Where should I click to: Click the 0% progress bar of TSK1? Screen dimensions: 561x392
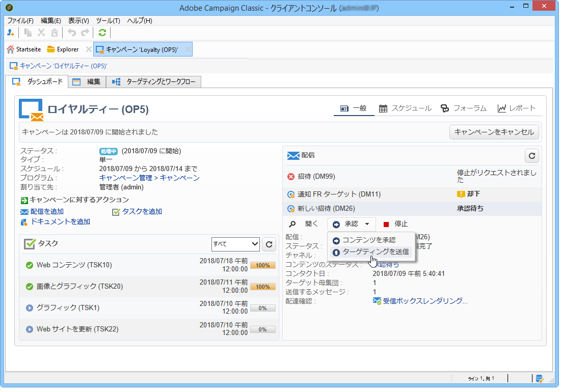click(263, 309)
